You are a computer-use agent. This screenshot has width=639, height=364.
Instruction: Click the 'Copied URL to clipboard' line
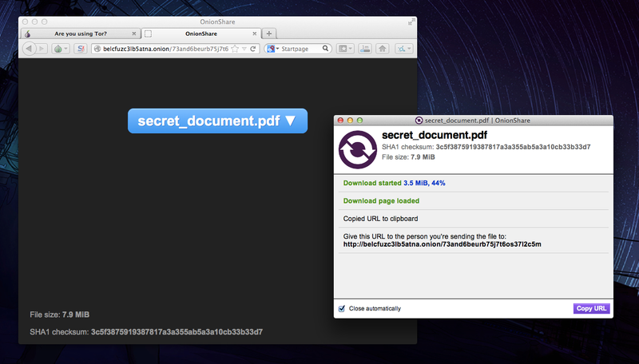(x=380, y=219)
